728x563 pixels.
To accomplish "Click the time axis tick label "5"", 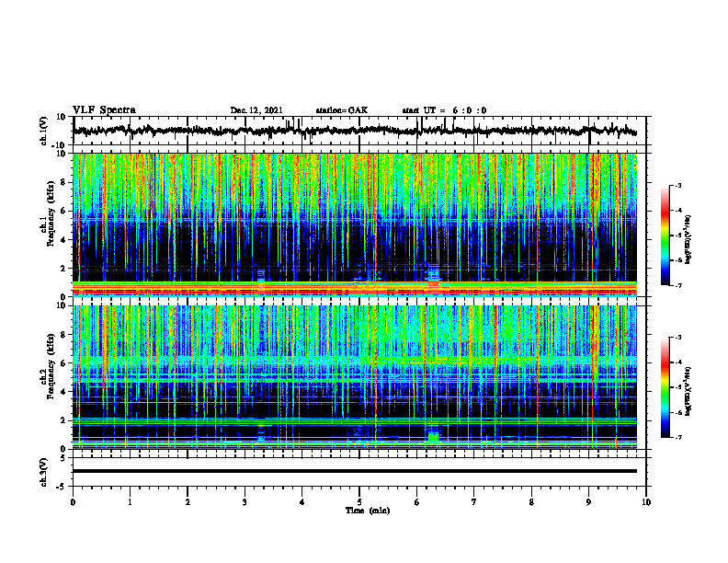I will pos(359,502).
